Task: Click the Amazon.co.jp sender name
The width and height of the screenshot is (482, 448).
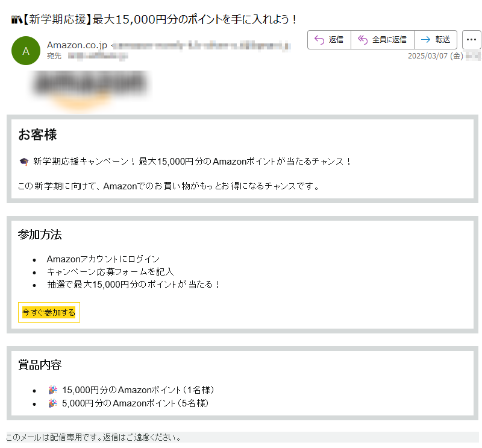Action: tap(77, 45)
